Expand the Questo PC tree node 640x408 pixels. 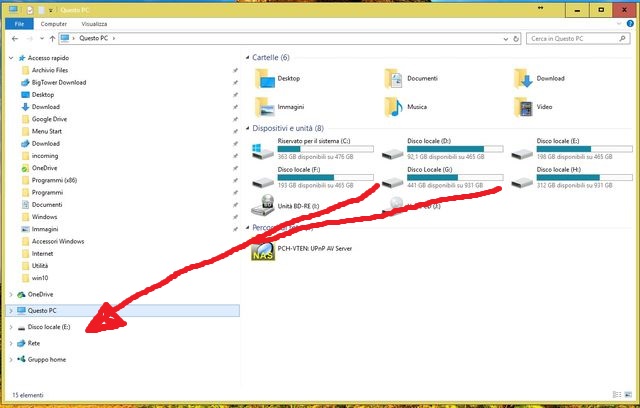[x=11, y=310]
